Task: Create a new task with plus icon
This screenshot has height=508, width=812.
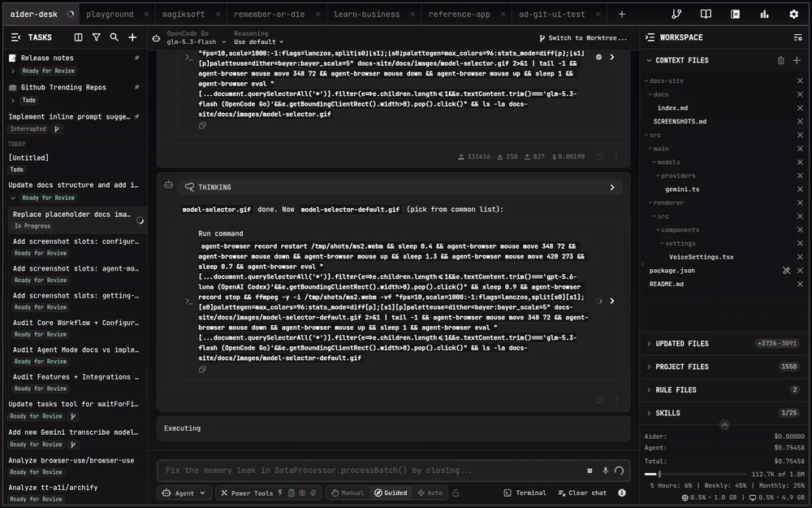Action: [132, 37]
